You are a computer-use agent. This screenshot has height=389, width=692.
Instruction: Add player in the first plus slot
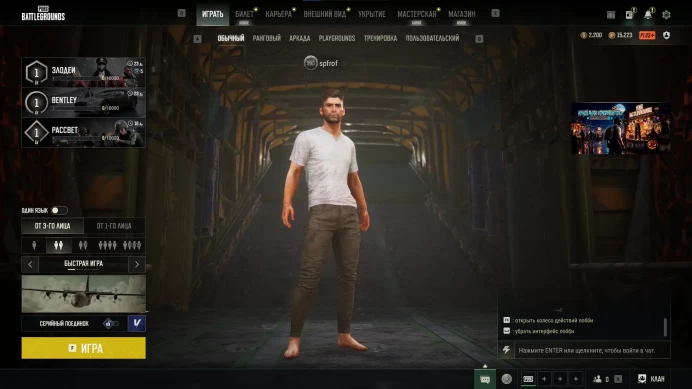tap(544, 379)
